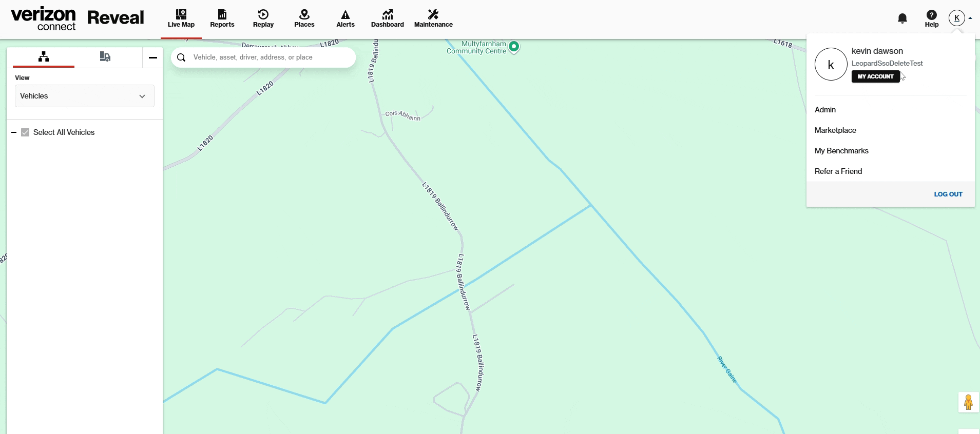Open the Help menu icon
The width and height of the screenshot is (980, 434).
(932, 18)
